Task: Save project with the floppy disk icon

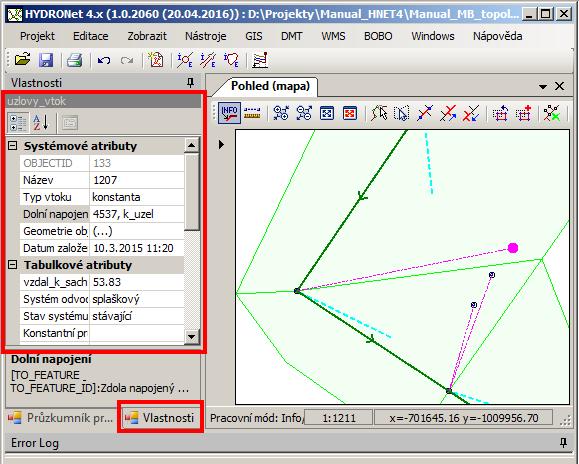Action: 46,60
